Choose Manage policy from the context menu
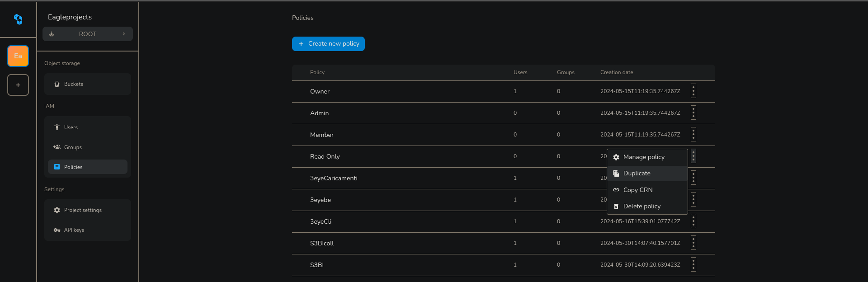The image size is (868, 282). (x=644, y=157)
